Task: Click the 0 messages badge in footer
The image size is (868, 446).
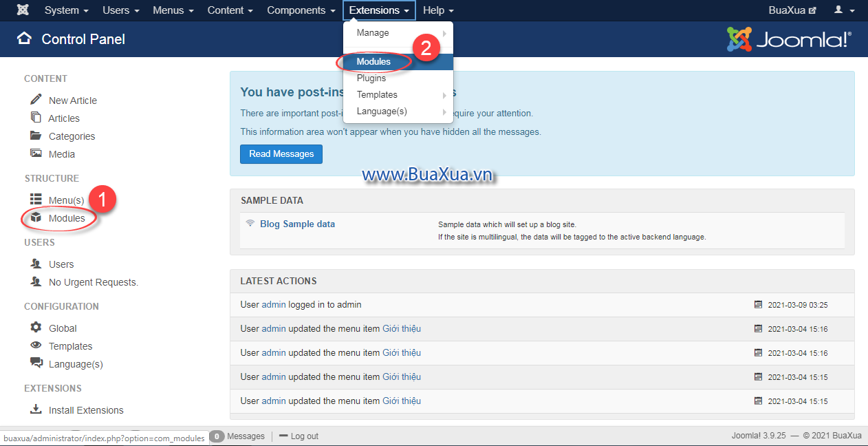Action: click(x=217, y=436)
